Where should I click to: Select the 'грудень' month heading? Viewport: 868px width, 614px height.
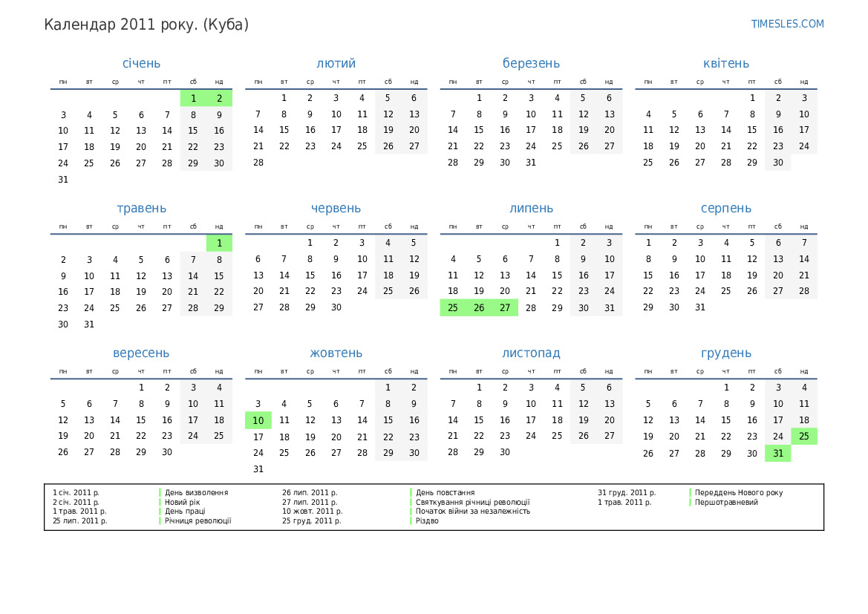coord(725,353)
